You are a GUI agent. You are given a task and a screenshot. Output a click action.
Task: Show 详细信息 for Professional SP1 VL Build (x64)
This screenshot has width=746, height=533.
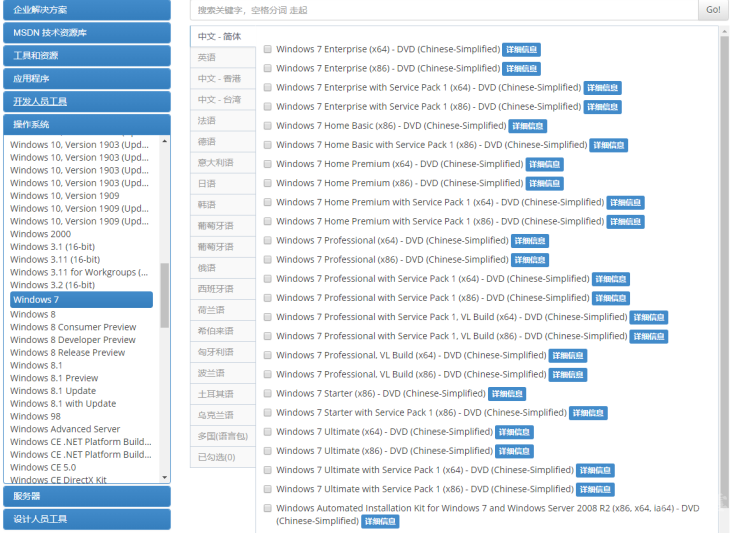click(648, 317)
